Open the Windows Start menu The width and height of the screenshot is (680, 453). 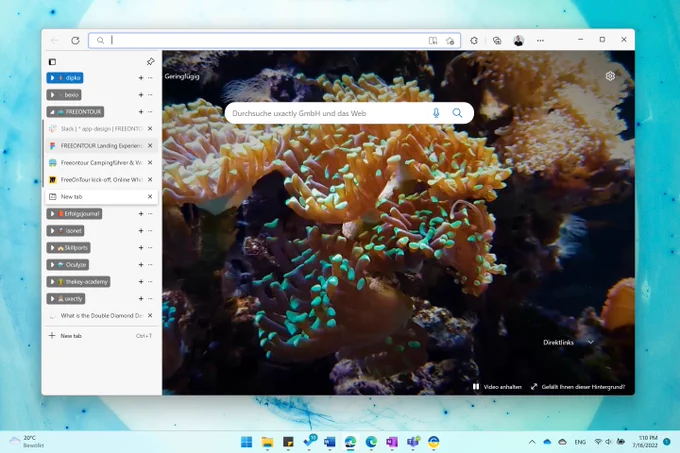click(x=246, y=442)
